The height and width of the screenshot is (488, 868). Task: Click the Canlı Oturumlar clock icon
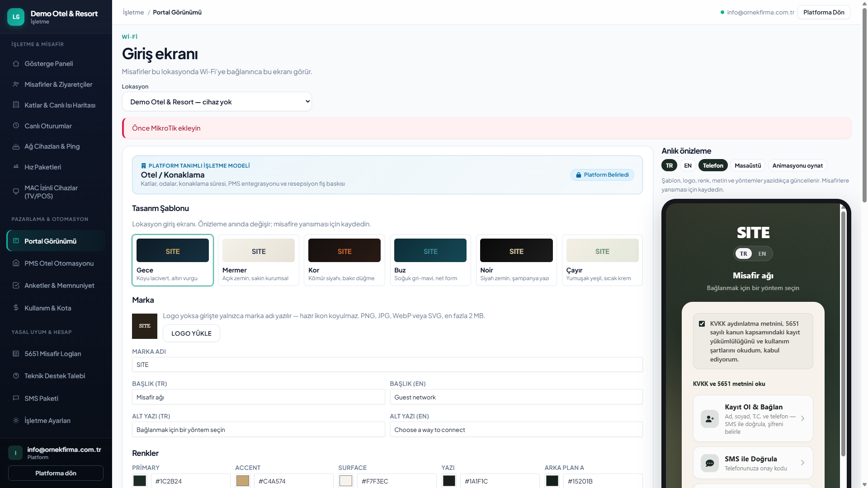(x=16, y=126)
